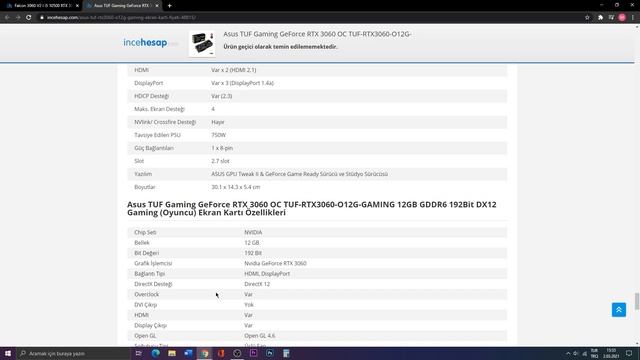Click the HDMI 'Var x 2 (HDMI 2.1)' value
The height and width of the screenshot is (360, 640).
pyautogui.click(x=234, y=70)
